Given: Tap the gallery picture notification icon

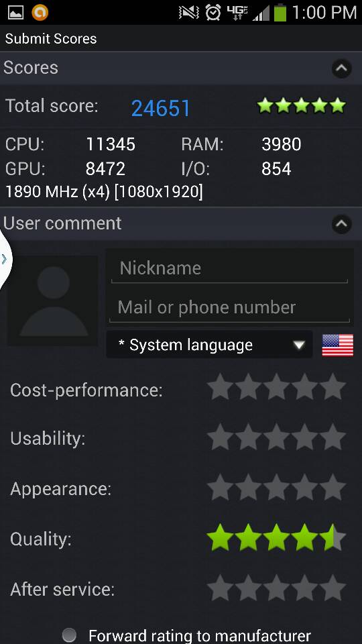Looking at the screenshot, I should (x=15, y=12).
